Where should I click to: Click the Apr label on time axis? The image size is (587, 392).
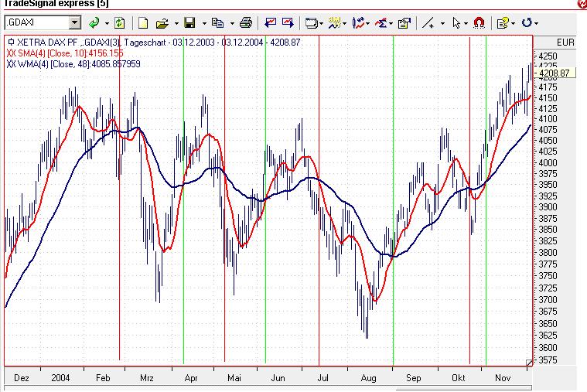tap(191, 378)
